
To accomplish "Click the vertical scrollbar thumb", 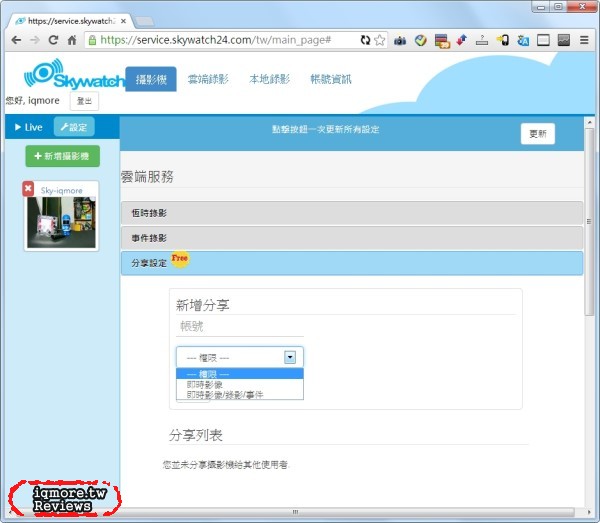I will tap(589, 222).
